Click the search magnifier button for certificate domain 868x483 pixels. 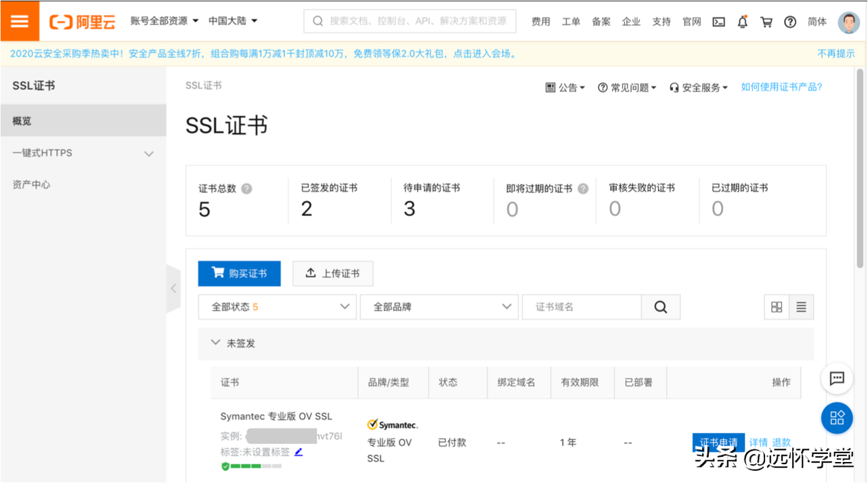point(660,307)
